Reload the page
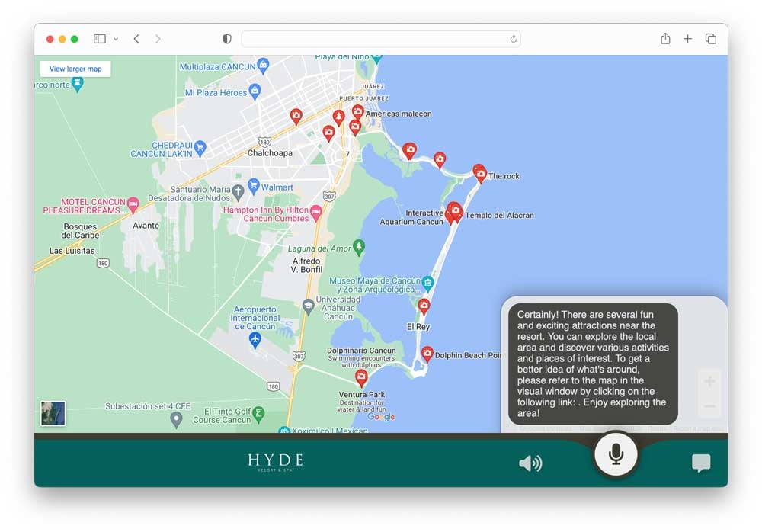The width and height of the screenshot is (762, 532). [514, 39]
